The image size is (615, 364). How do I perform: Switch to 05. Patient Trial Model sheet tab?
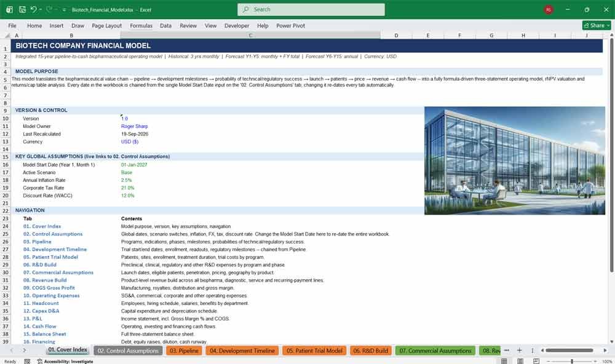point(314,350)
